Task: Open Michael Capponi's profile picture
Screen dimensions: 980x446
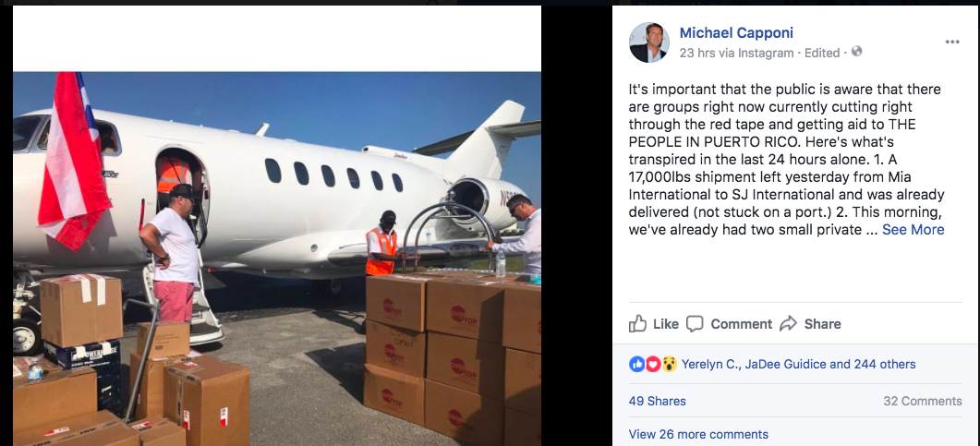Action: (x=648, y=42)
